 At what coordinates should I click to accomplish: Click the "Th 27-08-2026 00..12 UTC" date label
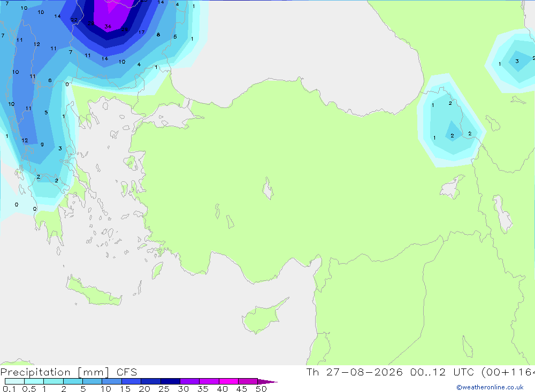[x=392, y=372]
